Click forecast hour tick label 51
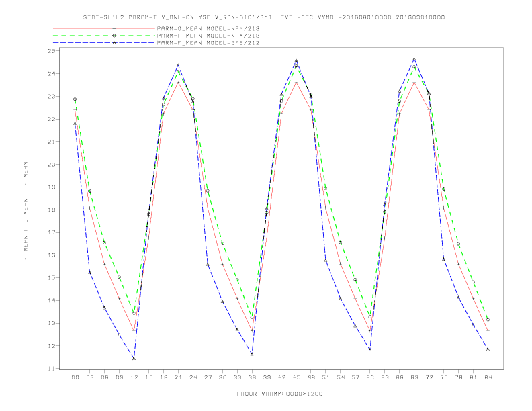The image size is (532, 411). tap(326, 377)
